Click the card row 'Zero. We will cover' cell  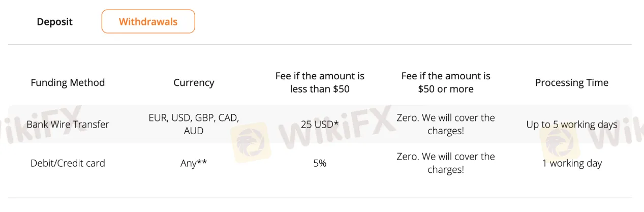pyautogui.click(x=446, y=163)
